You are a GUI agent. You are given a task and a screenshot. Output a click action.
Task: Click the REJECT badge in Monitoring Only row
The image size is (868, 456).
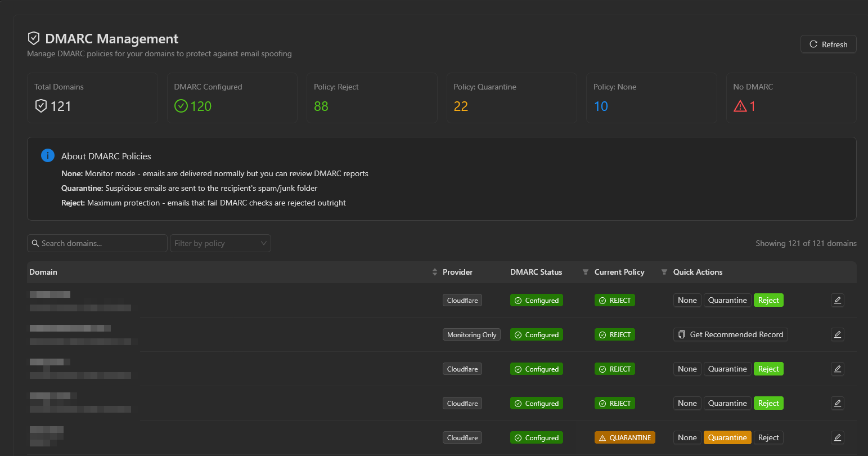[615, 334]
